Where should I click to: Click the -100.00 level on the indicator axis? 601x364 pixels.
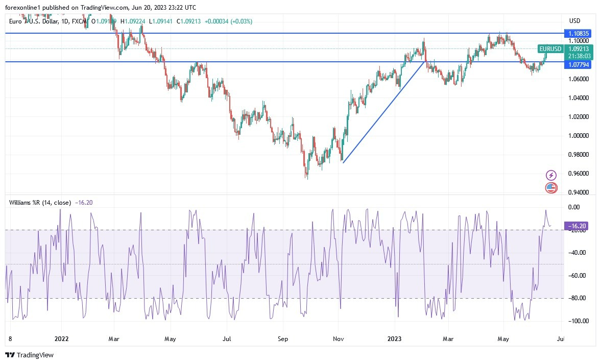pyautogui.click(x=578, y=321)
